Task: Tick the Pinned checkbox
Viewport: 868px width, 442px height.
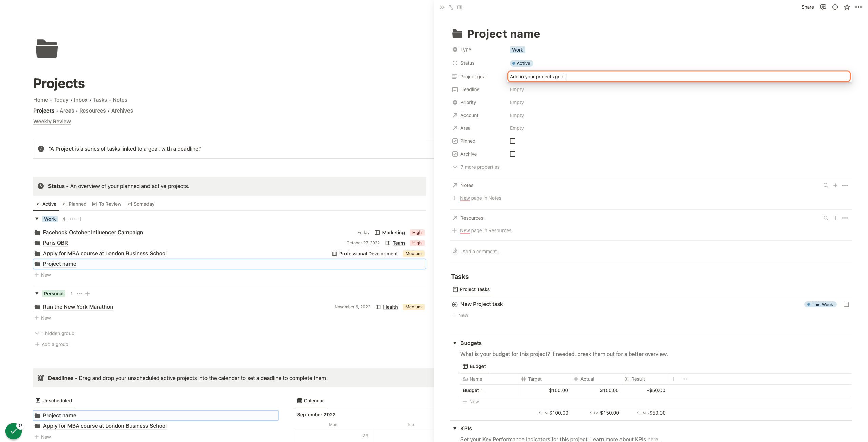Action: point(513,141)
